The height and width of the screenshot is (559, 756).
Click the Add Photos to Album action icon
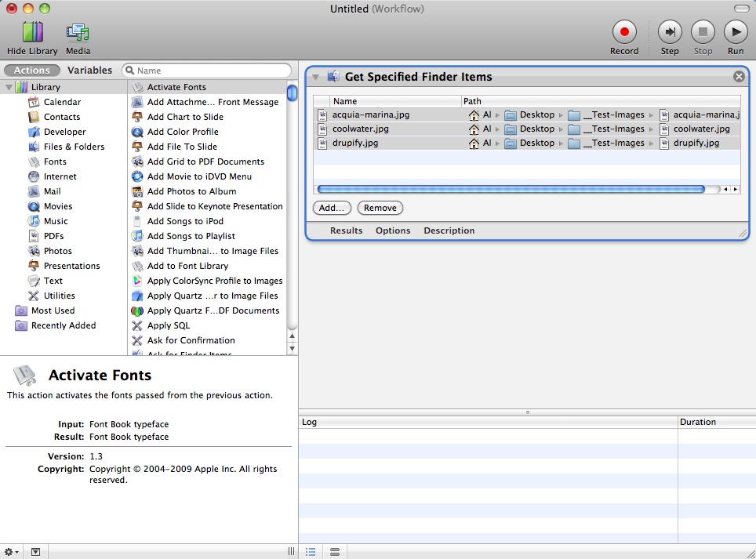point(139,191)
